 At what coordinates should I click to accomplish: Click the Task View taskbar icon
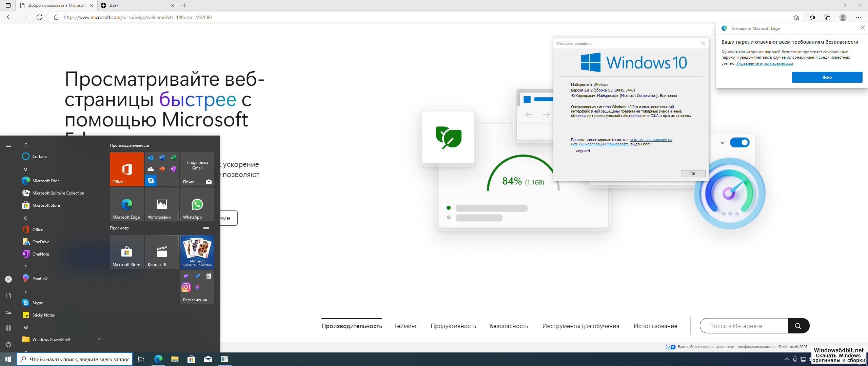(x=141, y=359)
